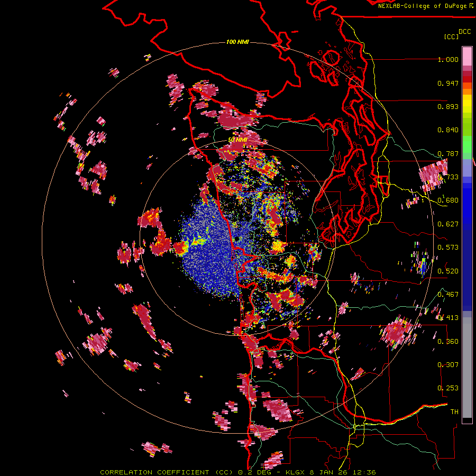Select the 0.627 scale value

pyautogui.click(x=448, y=224)
